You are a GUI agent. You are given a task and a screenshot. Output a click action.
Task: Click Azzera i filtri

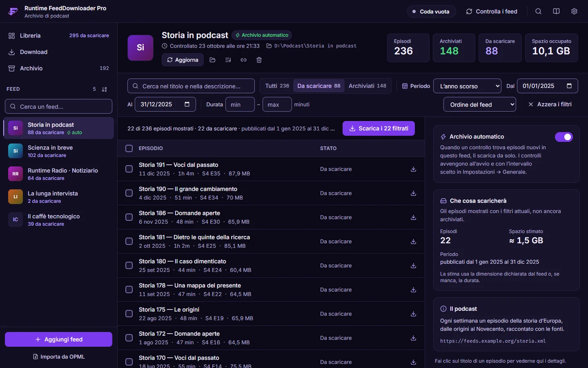(x=550, y=104)
